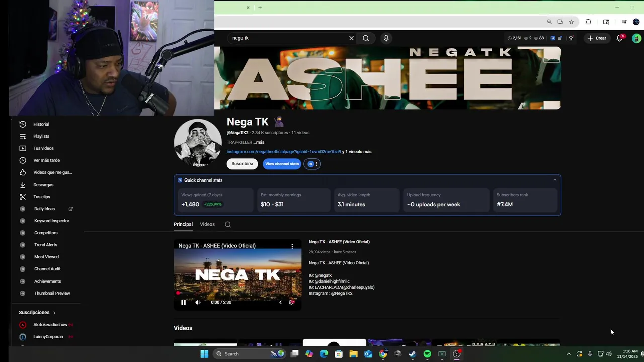Clear the YouTube search box text
644x362 pixels.
click(351, 38)
